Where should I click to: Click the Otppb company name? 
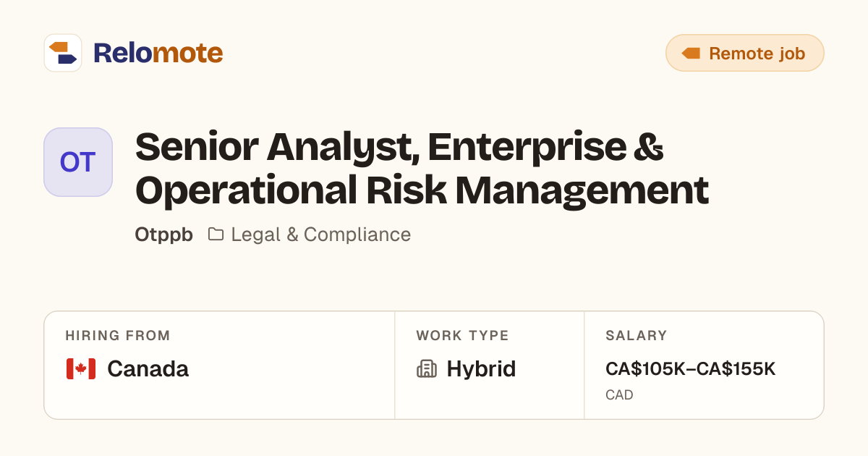164,235
